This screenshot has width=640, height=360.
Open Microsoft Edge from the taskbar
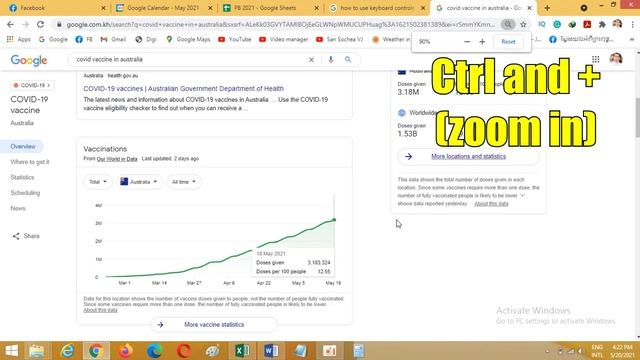[x=154, y=351]
